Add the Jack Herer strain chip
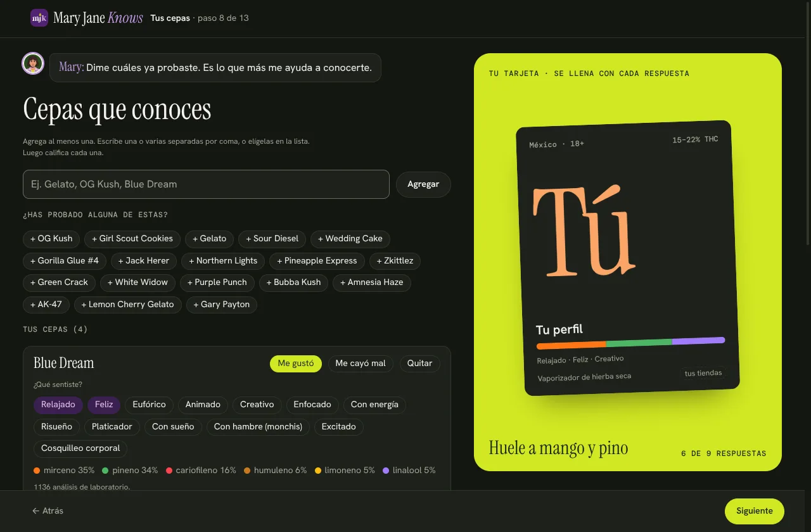Image resolution: width=811 pixels, height=532 pixels. coord(144,261)
